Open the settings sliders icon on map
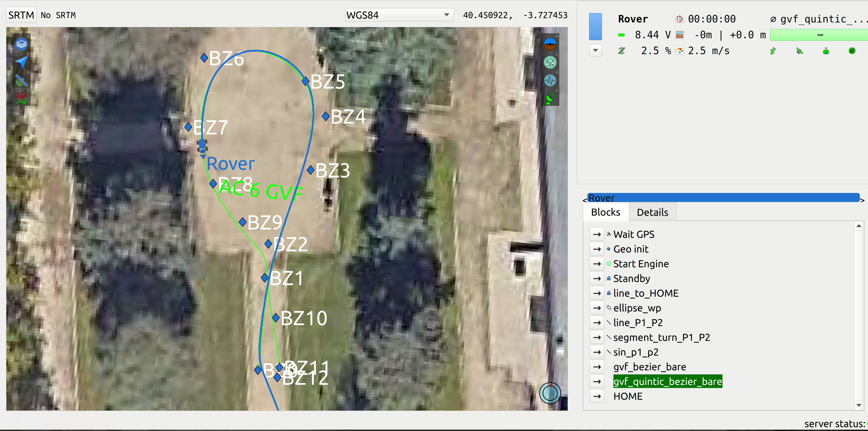 (x=550, y=62)
